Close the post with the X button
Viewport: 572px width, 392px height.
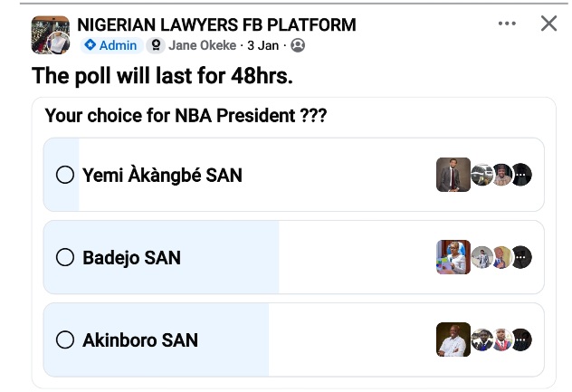(x=548, y=24)
